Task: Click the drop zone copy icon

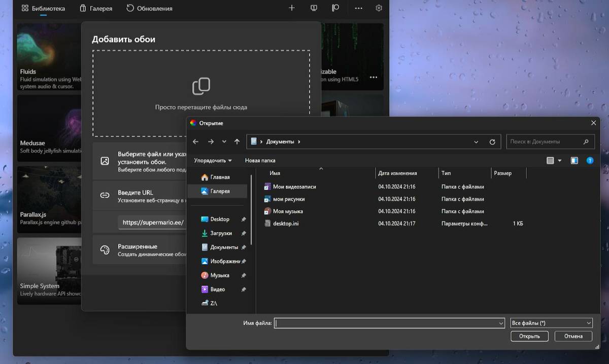Action: click(201, 86)
